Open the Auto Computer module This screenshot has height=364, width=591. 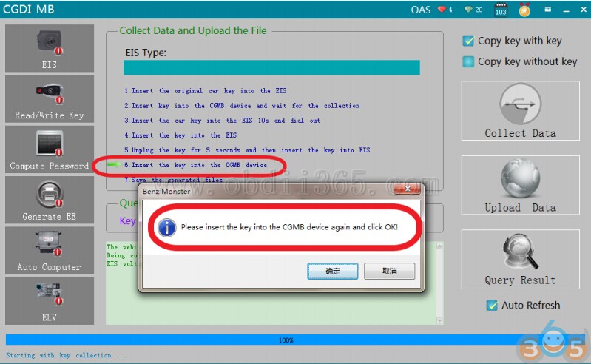coord(50,250)
